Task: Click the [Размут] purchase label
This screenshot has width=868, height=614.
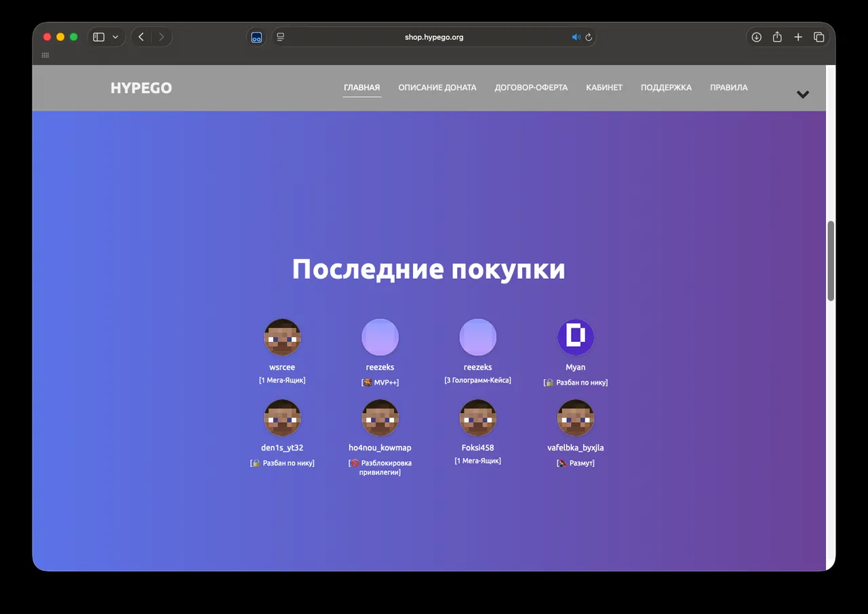Action: point(576,463)
